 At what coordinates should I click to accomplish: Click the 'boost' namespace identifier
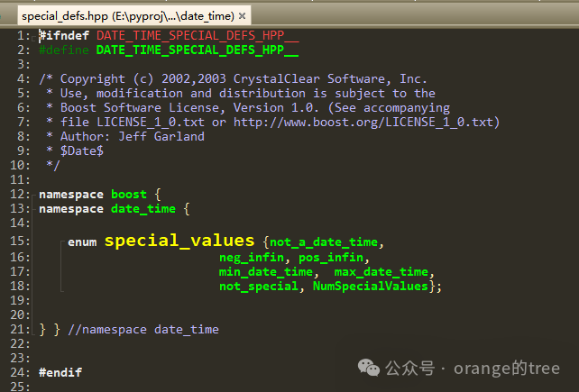pyautogui.click(x=129, y=194)
